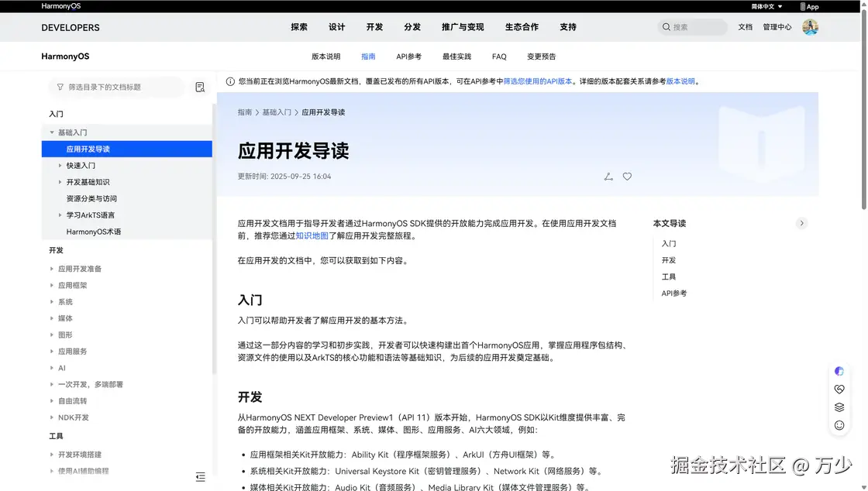The width and height of the screenshot is (868, 491).
Task: Switch to the API参考 tab
Action: 408,56
